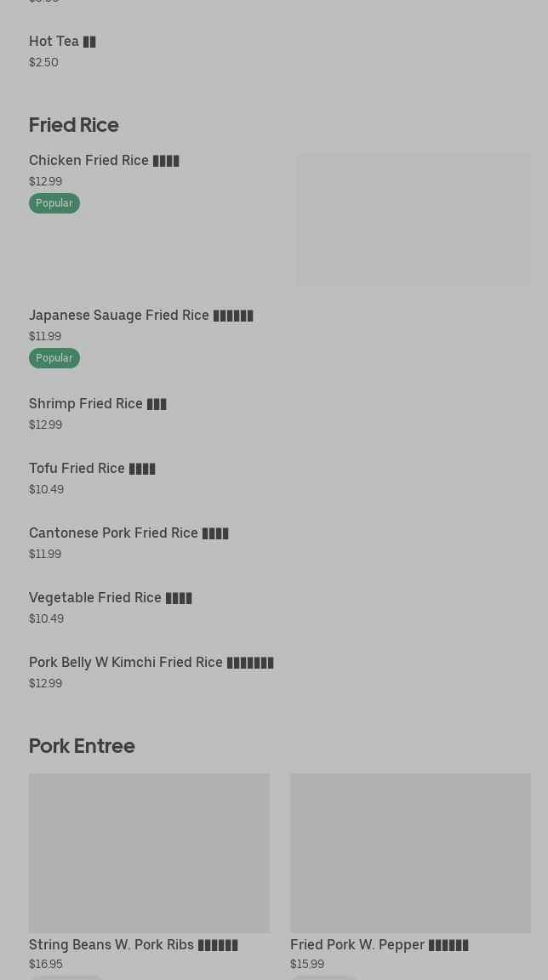Click the Pork Entree section heading
548x980 pixels.
pyautogui.click(x=82, y=745)
